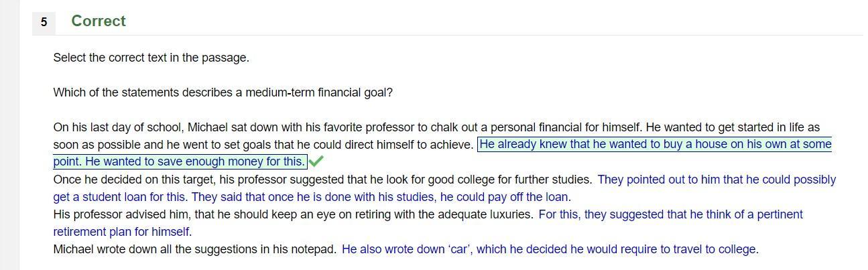Screen dimensions: 868x270
Task: Click the green Correct heading
Action: tap(99, 21)
